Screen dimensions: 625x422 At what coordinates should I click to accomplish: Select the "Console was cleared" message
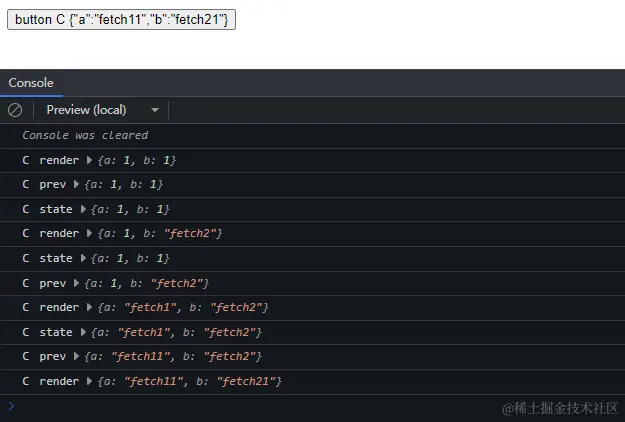click(85, 135)
